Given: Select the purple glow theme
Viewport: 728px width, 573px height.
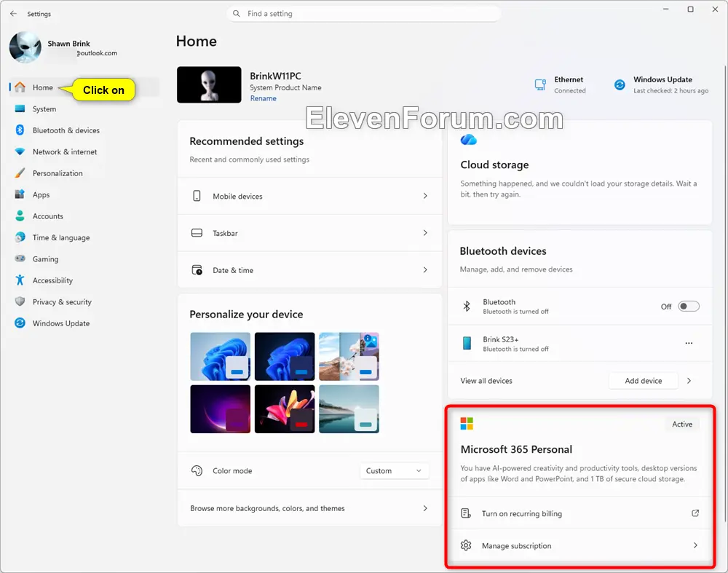Looking at the screenshot, I should pyautogui.click(x=220, y=408).
